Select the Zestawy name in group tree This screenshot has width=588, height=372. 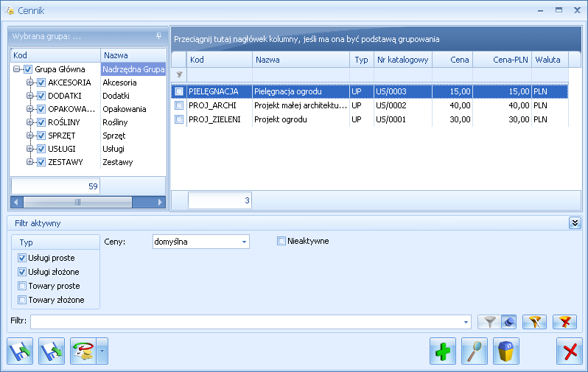tap(118, 162)
